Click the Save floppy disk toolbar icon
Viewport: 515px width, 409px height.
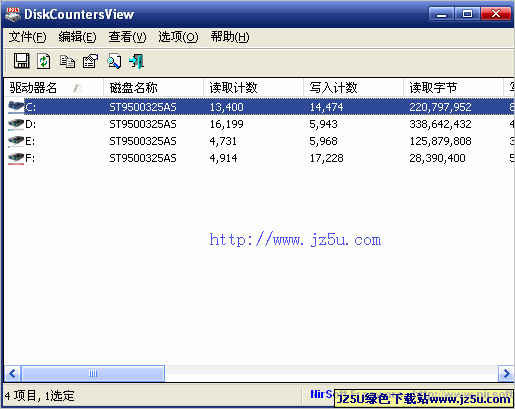tap(22, 61)
